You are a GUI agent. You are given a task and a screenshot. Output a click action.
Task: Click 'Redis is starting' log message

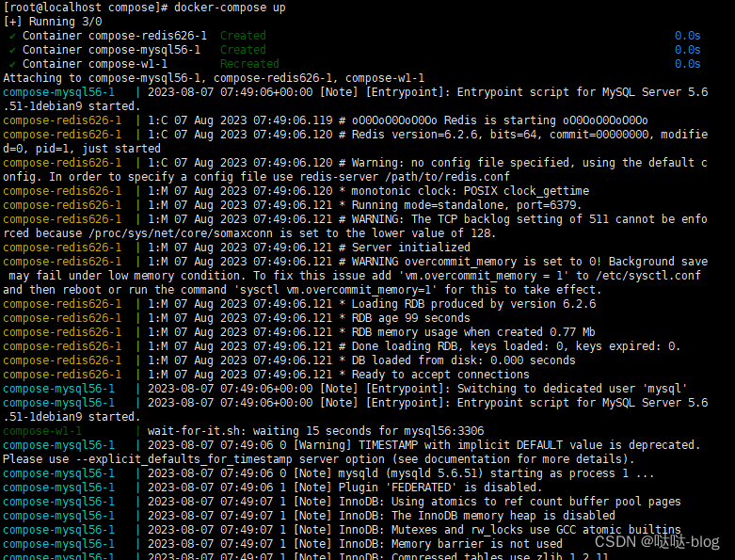point(500,120)
